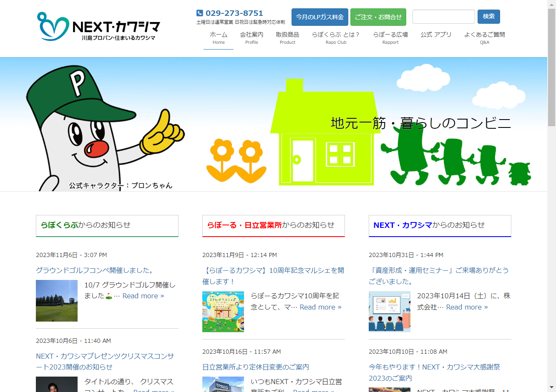Click the 2023年10月10日 - 11:08 AM date

[x=408, y=352]
